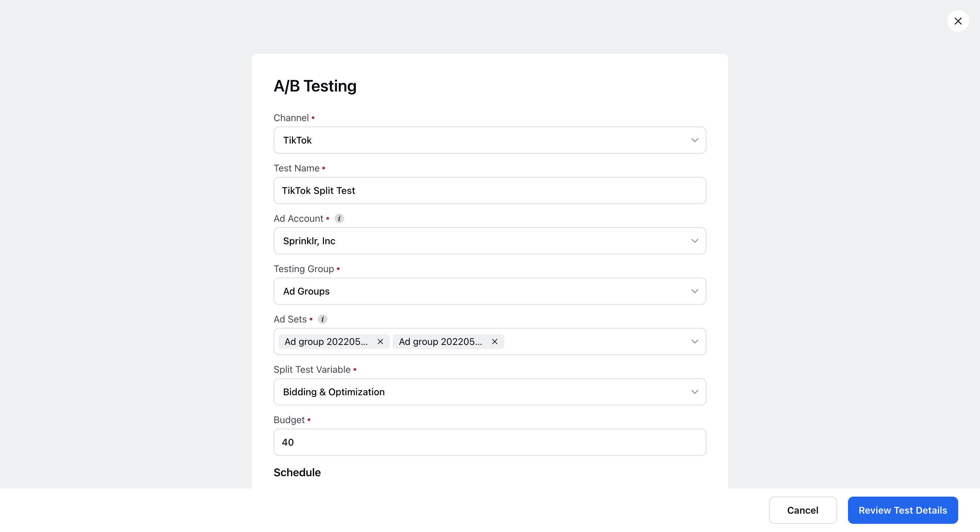The height and width of the screenshot is (532, 980).
Task: Open the Channel combo box showing TikTok
Action: [x=490, y=140]
